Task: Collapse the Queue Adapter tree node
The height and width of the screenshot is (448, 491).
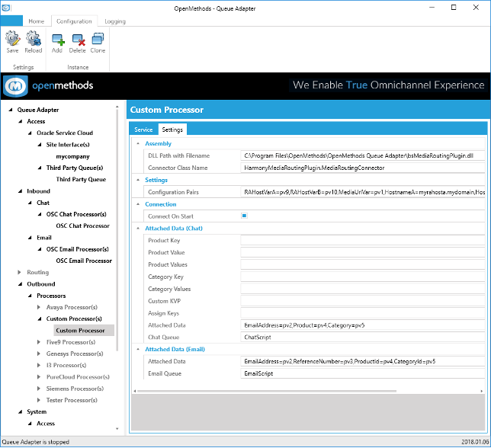Action: point(11,110)
